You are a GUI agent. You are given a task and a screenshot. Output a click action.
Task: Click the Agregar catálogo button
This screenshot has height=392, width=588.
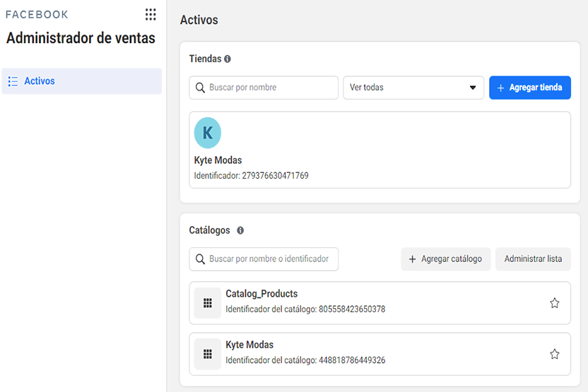445,259
